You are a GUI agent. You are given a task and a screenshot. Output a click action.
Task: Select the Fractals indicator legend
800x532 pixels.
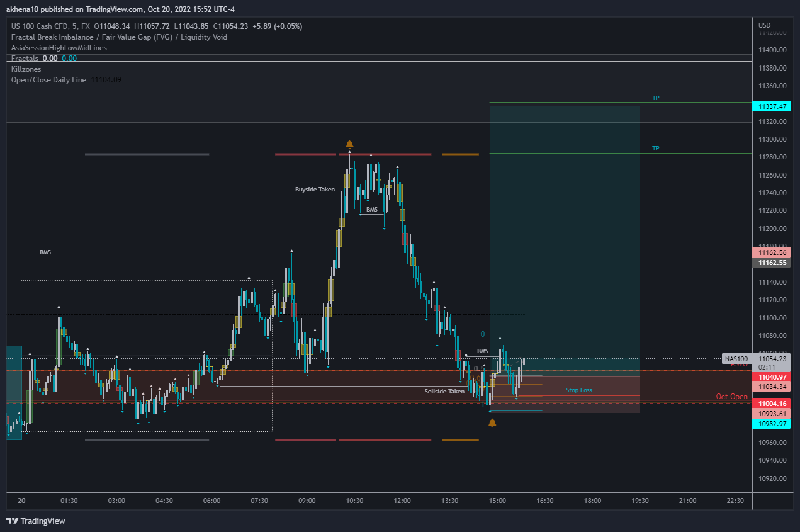click(25, 59)
